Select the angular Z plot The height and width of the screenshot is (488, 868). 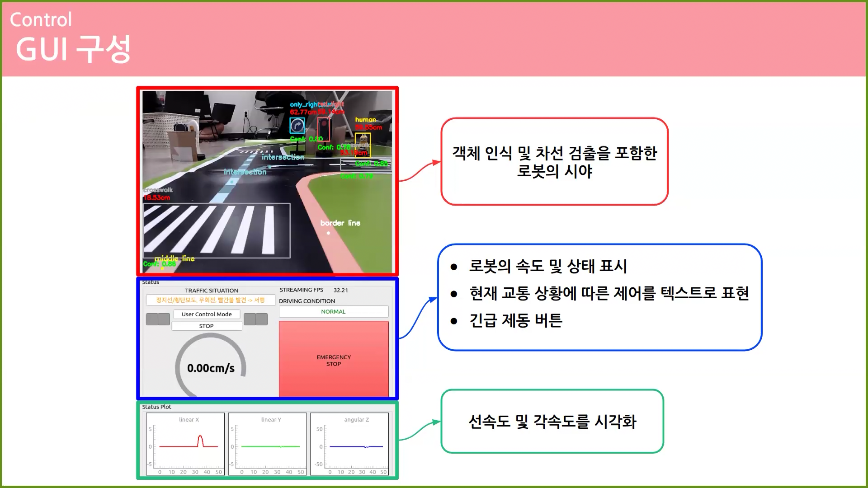349,444
